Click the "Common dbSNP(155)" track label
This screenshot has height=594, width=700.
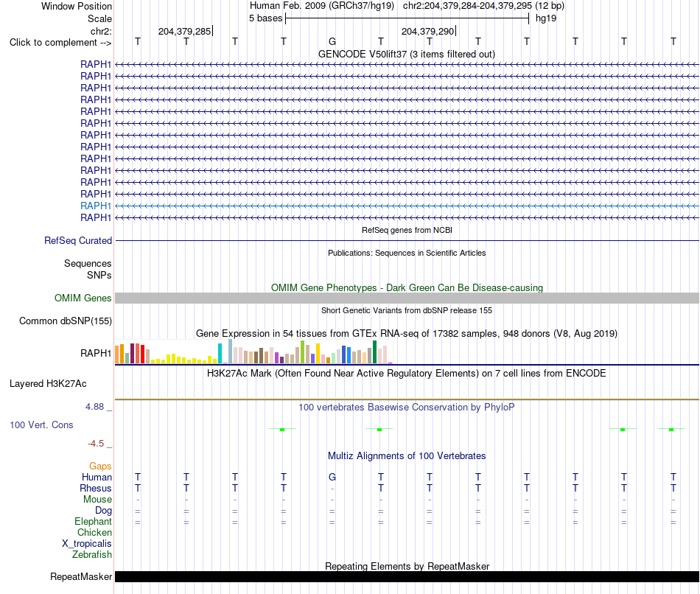point(66,321)
